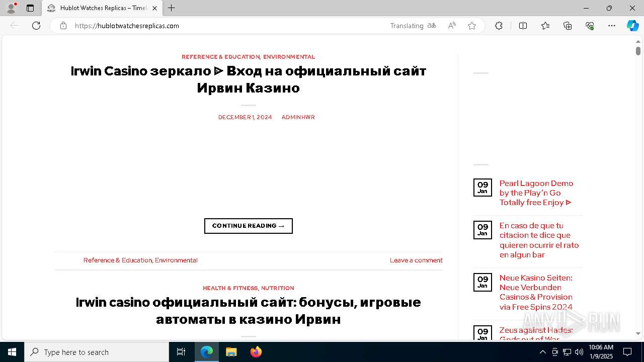The height and width of the screenshot is (362, 644).
Task: Open the Nutrition category
Action: (278, 288)
